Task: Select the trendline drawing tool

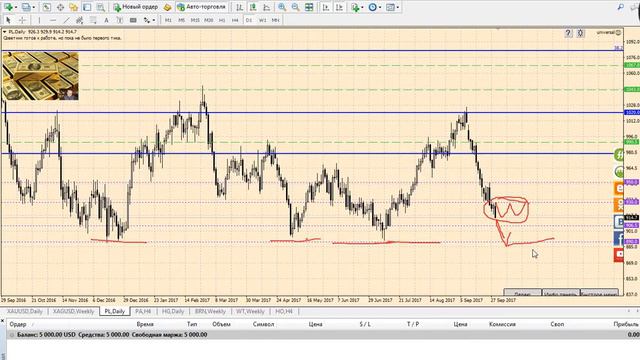Action: tap(66, 20)
